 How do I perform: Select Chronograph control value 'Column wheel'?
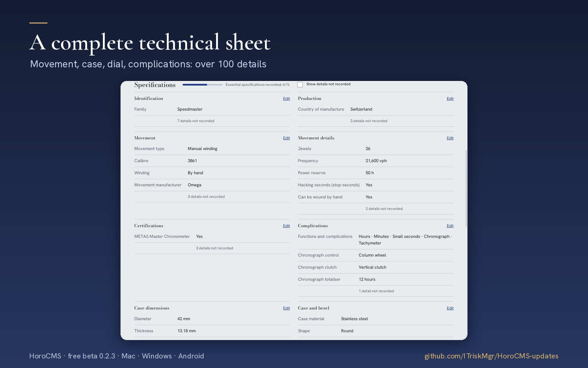(x=372, y=255)
